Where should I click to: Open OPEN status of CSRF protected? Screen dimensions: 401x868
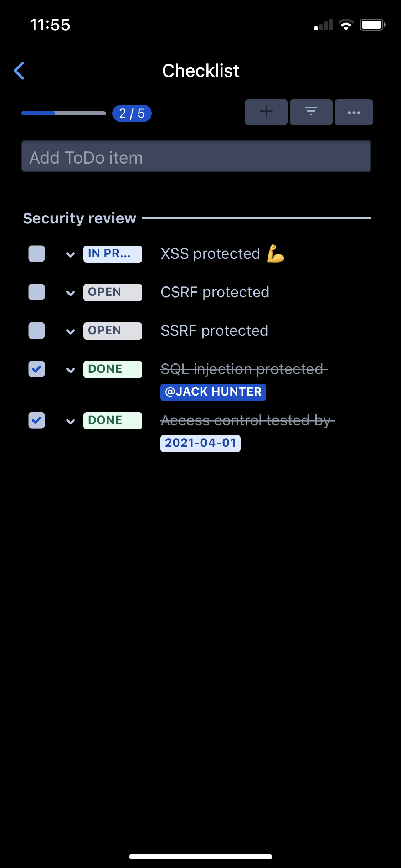coord(113,292)
